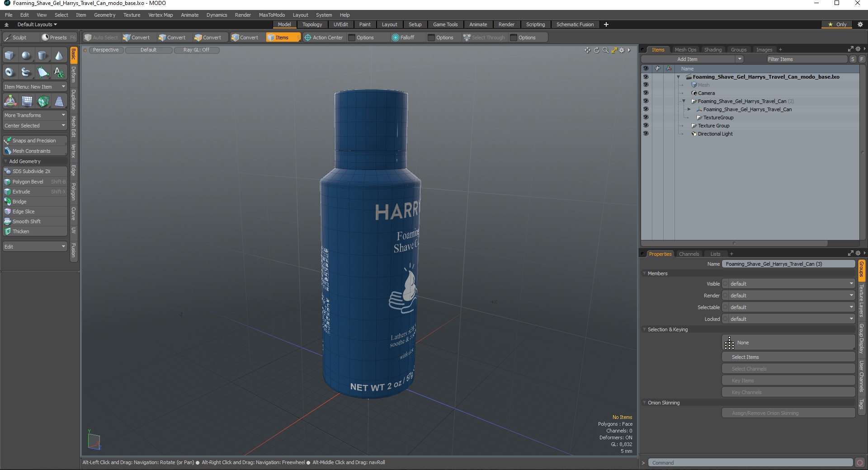Toggle visibility of Camera item
This screenshot has height=470, width=868.
646,93
